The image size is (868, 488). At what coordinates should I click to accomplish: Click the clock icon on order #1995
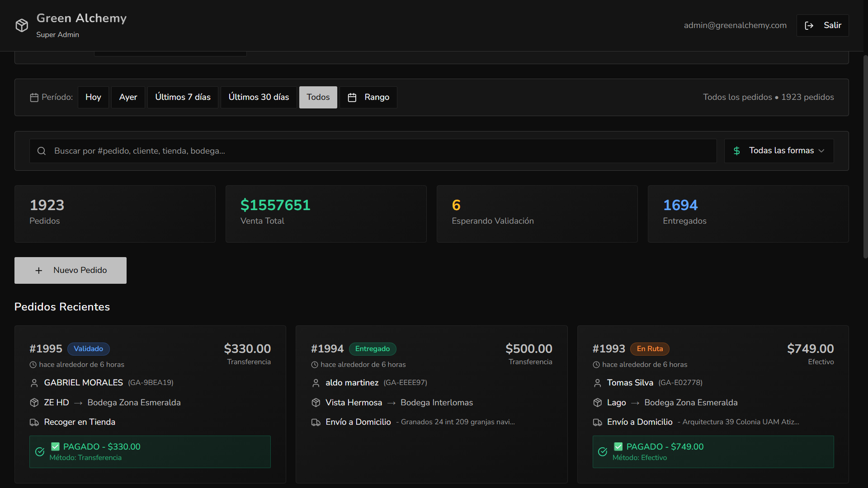(x=33, y=365)
